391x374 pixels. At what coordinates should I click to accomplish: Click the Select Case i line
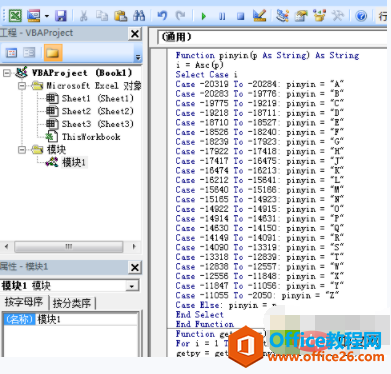pos(206,75)
